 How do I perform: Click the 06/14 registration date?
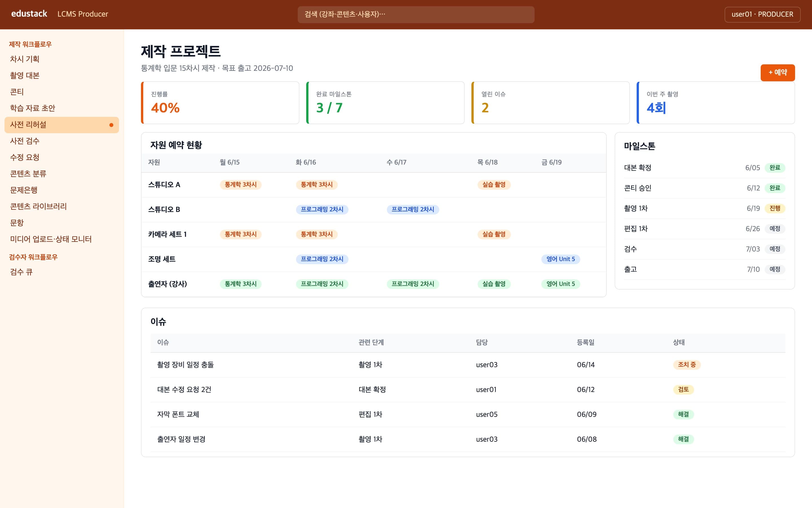click(586, 365)
